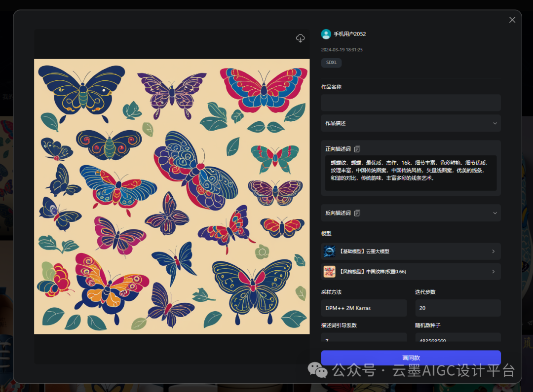
Task: Click the 随机数种子 value field
Action: pos(458,337)
